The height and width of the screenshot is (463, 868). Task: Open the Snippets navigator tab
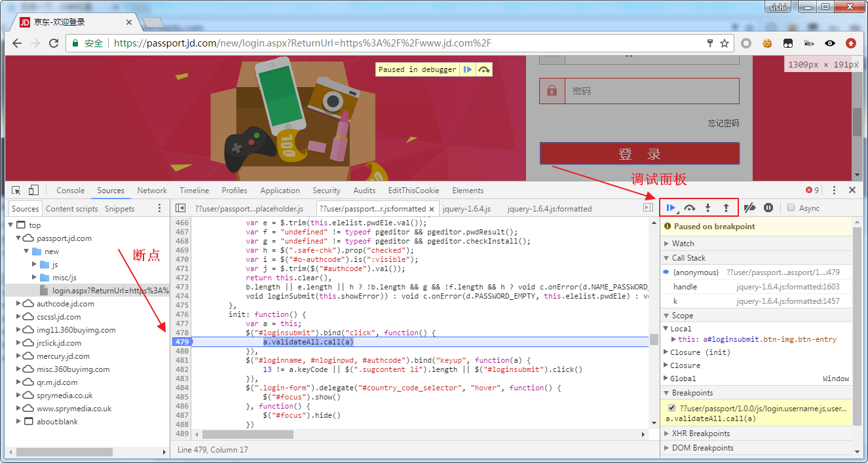pyautogui.click(x=120, y=209)
